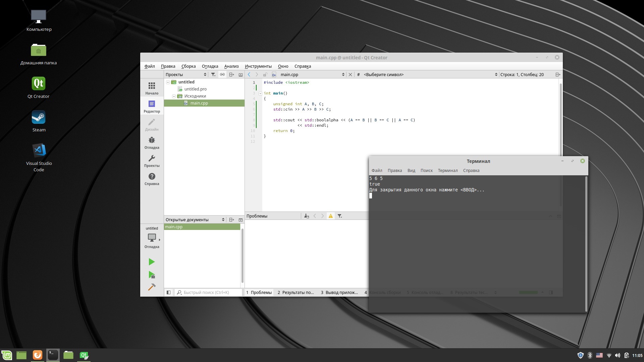Go to the next issue
Viewport: 644px width, 362px height.
point(323,216)
